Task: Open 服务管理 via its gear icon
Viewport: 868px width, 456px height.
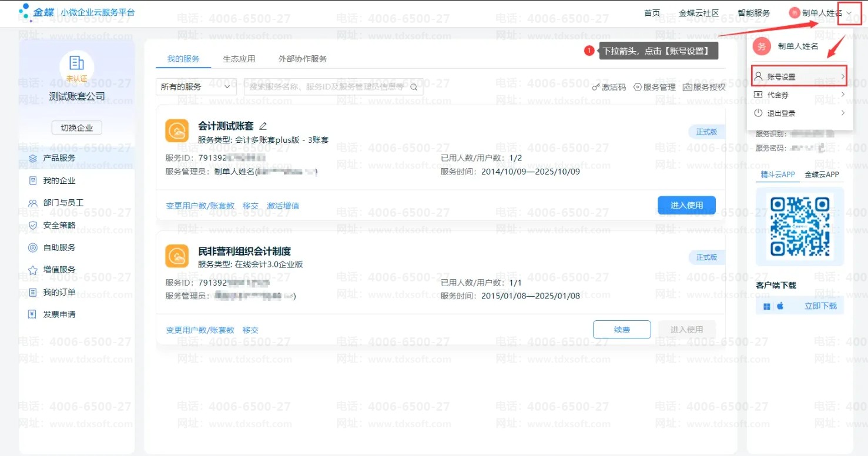Action: [x=638, y=87]
